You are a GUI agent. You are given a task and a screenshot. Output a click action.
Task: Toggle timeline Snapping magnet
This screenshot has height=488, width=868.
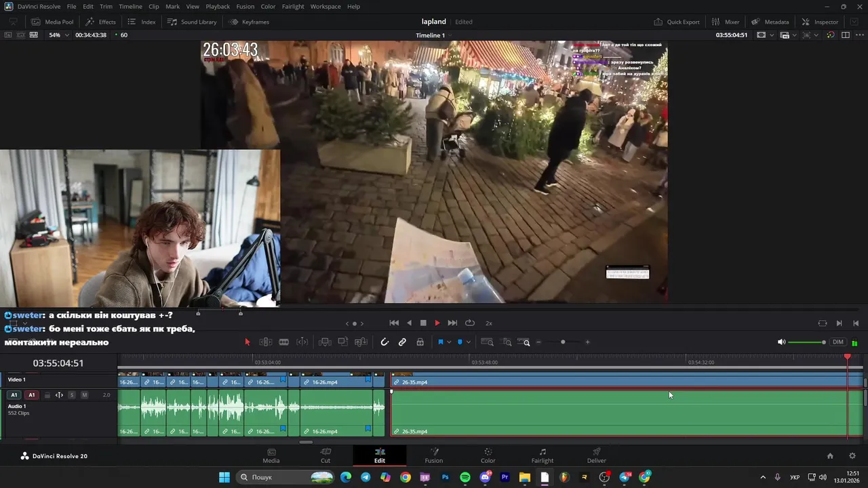coord(384,342)
